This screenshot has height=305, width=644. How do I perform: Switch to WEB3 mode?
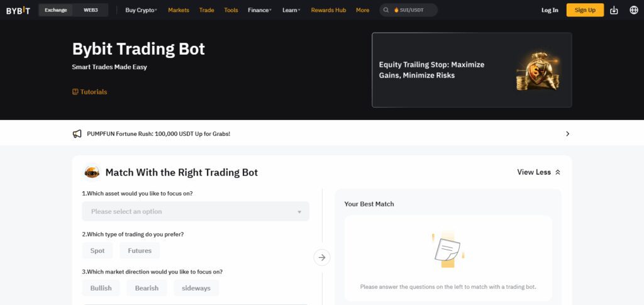pos(91,10)
